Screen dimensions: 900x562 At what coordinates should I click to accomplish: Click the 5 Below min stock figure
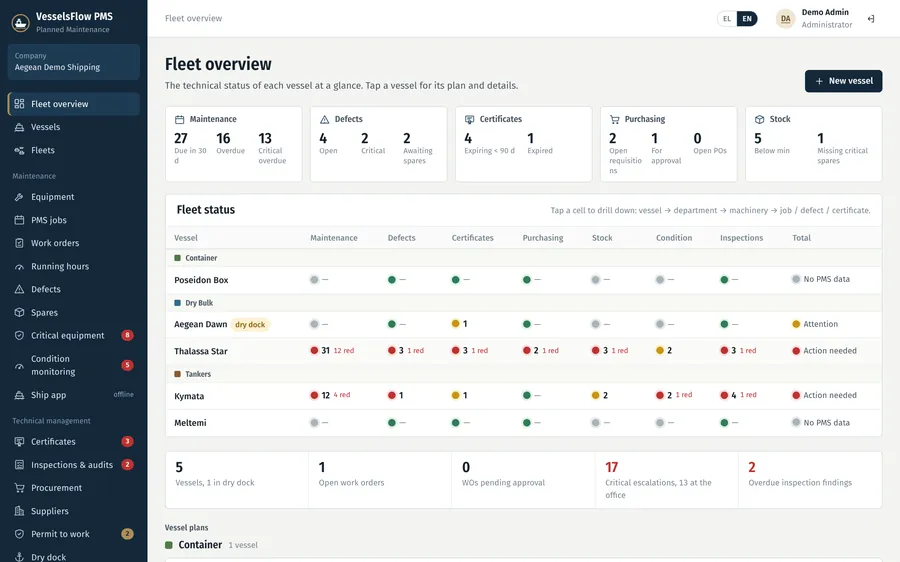tap(772, 144)
